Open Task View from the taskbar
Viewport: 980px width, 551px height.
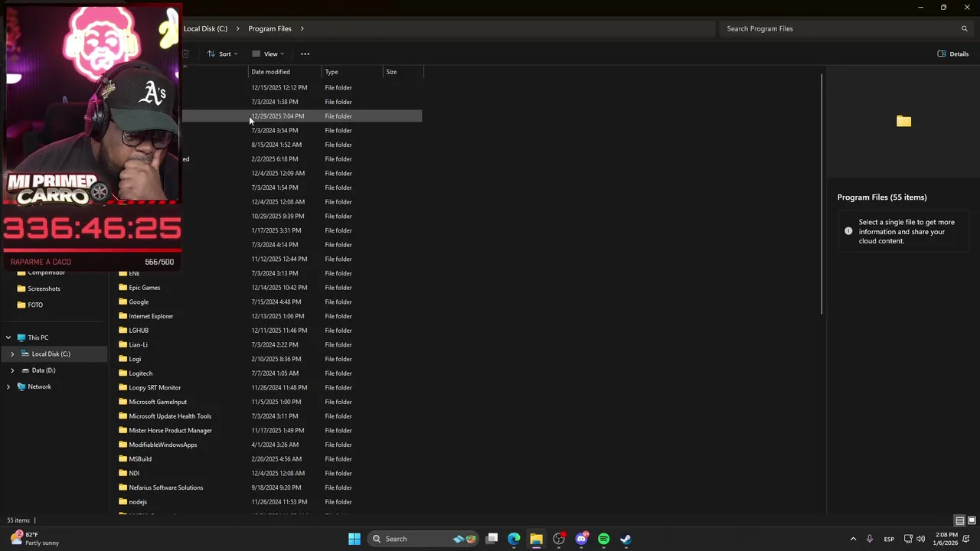point(492,539)
